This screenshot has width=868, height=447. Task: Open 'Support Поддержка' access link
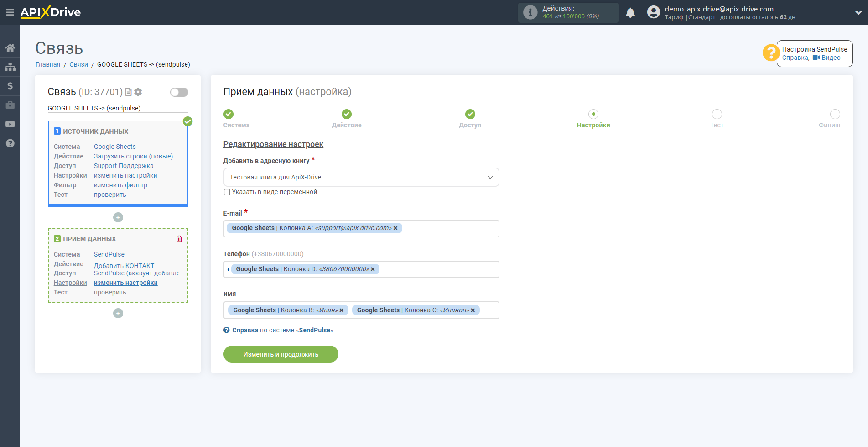[124, 166]
